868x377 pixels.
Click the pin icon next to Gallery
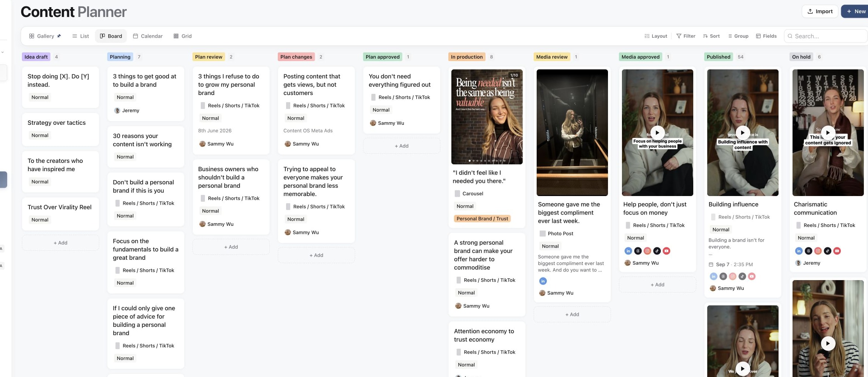click(59, 36)
